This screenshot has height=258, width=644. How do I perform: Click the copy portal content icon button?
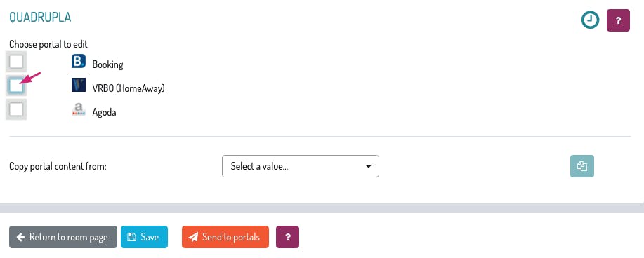coord(582,166)
